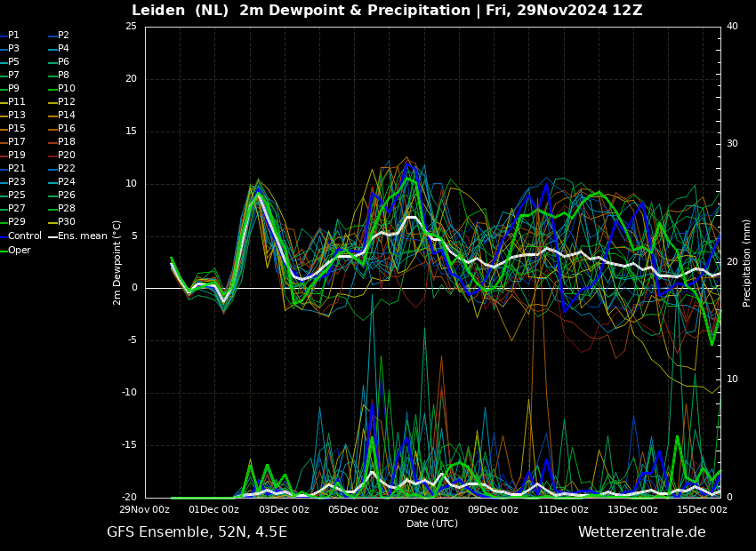
Task: Click the P16 legend entry
Action: [66, 129]
